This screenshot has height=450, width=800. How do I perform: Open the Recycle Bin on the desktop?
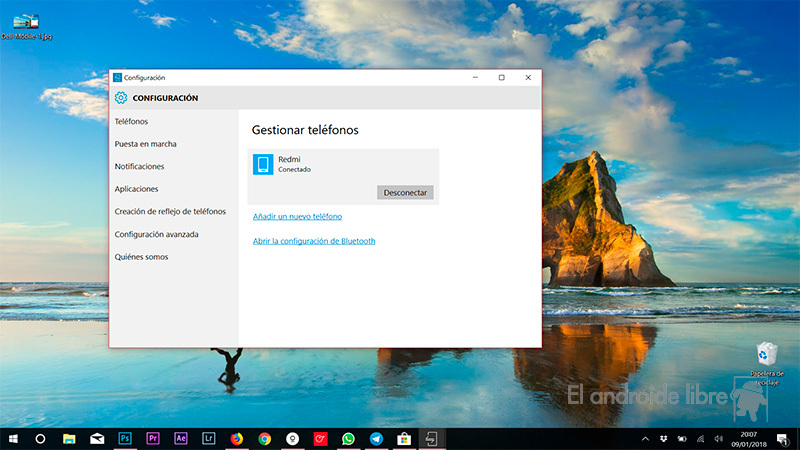(767, 355)
